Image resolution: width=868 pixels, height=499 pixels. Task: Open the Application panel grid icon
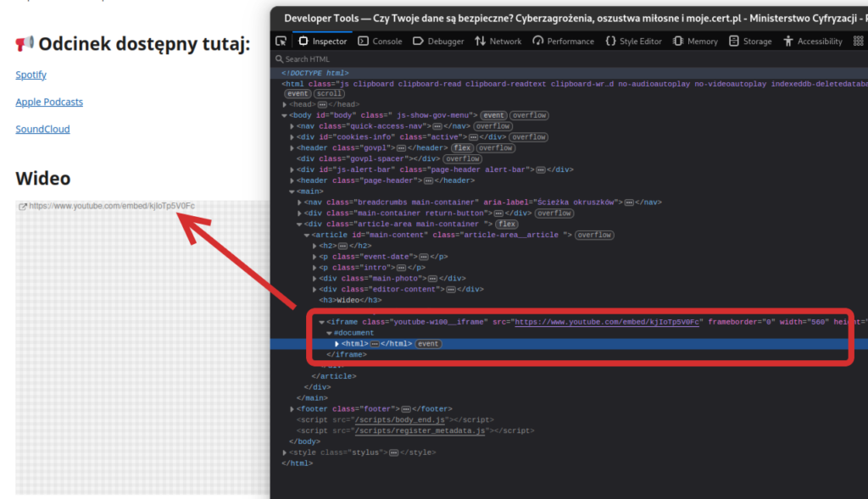857,41
